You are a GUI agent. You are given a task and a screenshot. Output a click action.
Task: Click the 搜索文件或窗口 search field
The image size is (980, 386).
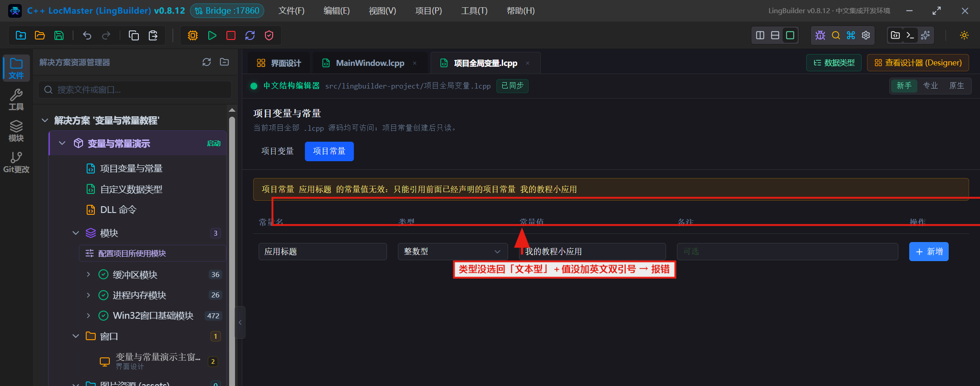click(135, 90)
